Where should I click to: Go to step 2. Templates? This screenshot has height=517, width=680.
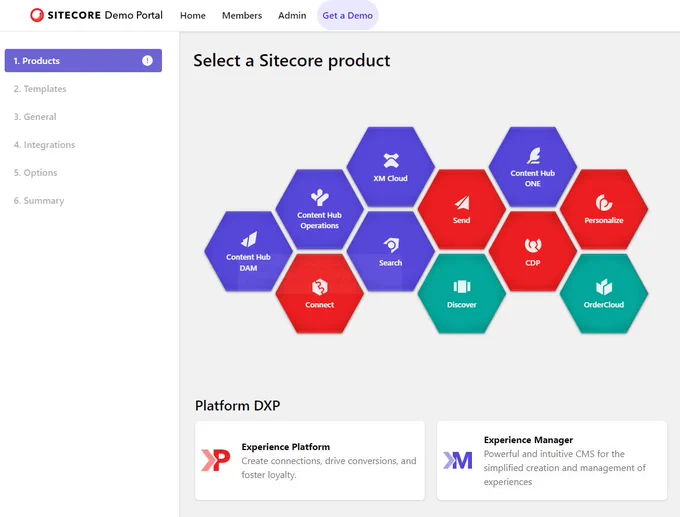coord(40,89)
